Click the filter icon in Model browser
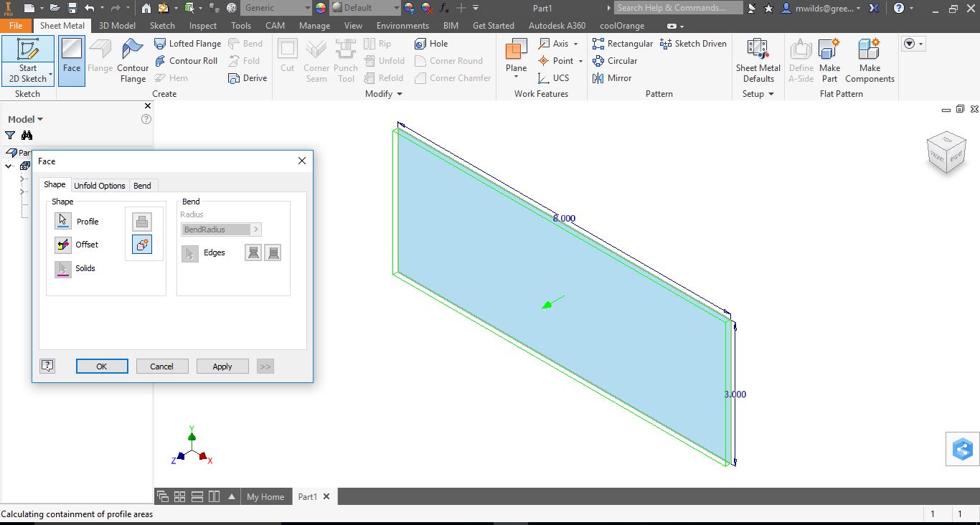Screen dimensions: 980x525 click(x=10, y=135)
